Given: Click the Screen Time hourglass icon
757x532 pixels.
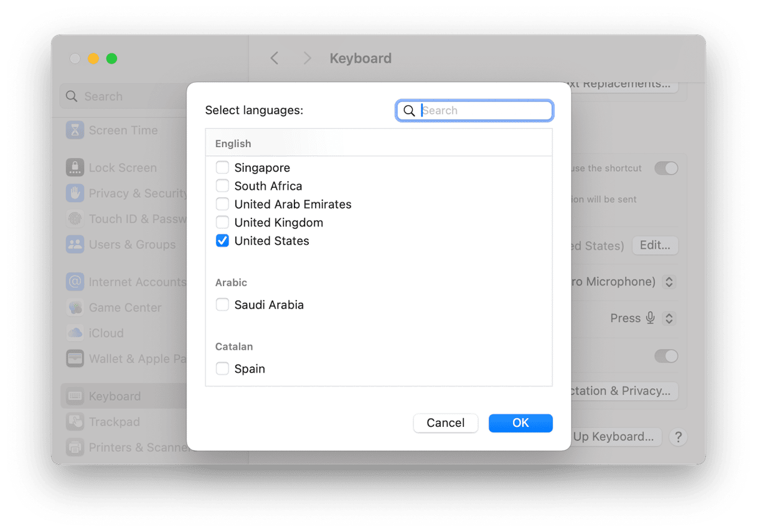Looking at the screenshot, I should point(75,130).
